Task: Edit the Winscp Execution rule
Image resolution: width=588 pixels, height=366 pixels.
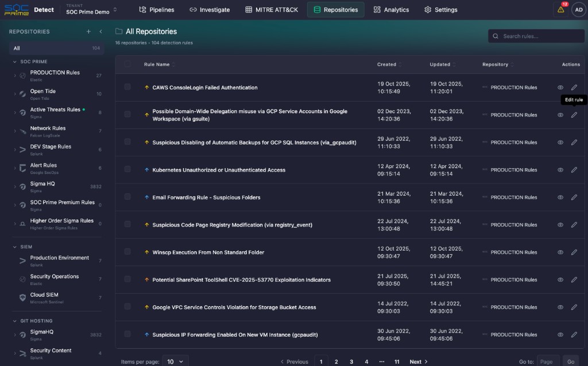Action: [574, 252]
